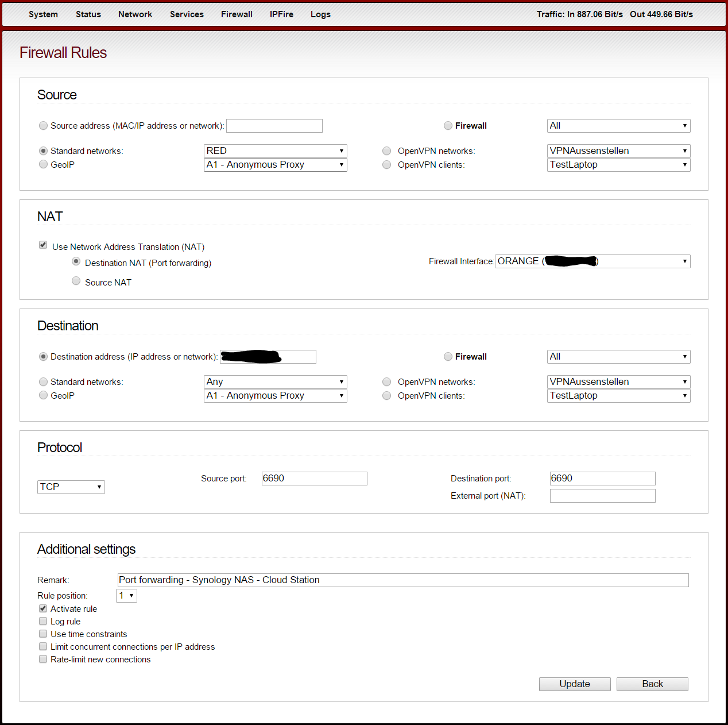This screenshot has height=725, width=728.
Task: Open the Firewall menu in top navigation
Action: point(237,14)
